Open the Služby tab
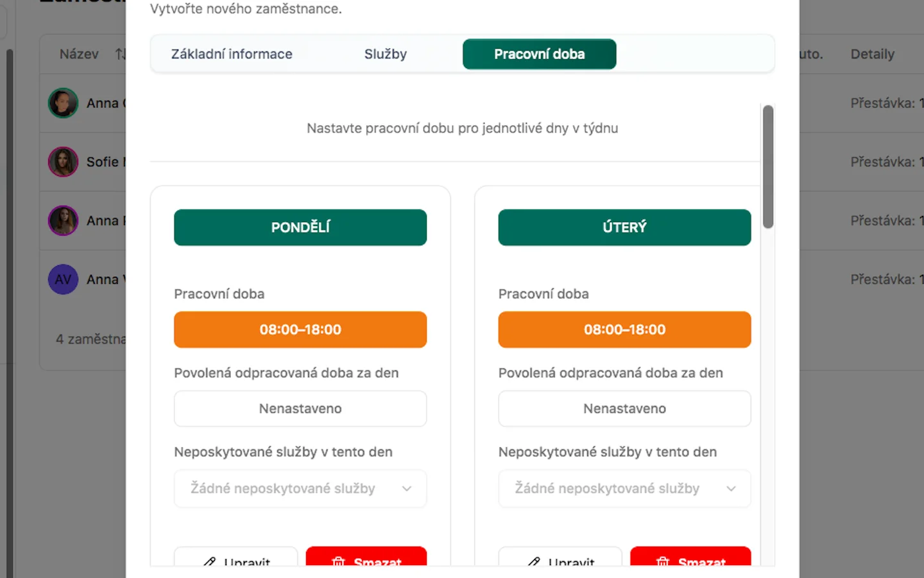The image size is (924, 578). 385,54
